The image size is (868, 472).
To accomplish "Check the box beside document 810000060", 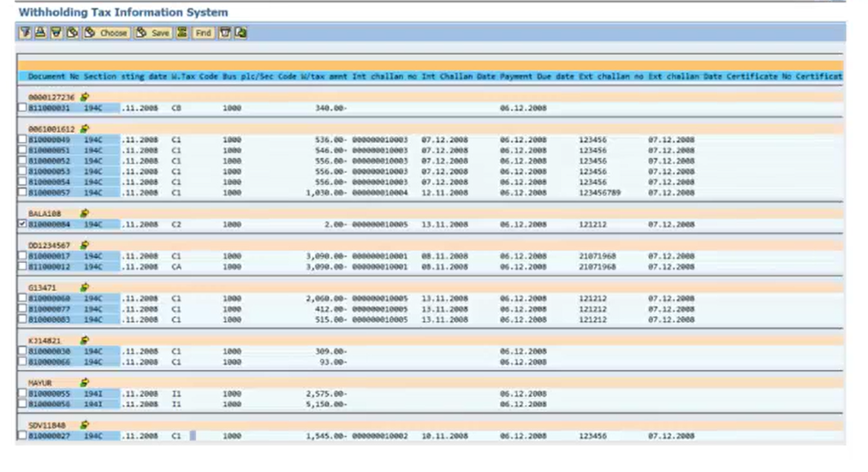I will point(22,297).
